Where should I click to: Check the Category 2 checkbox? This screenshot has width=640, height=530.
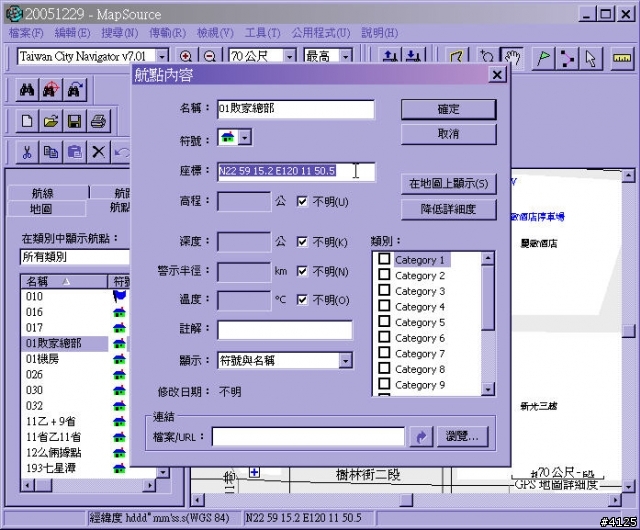point(384,274)
